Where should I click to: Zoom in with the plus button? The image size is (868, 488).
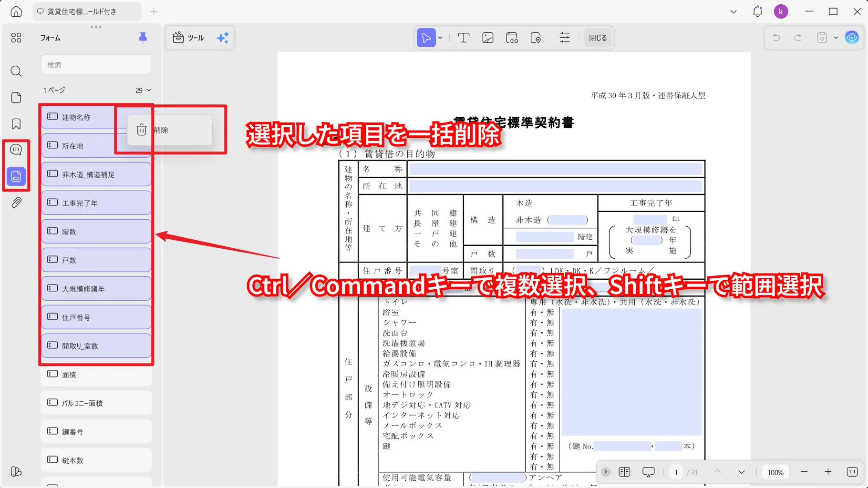pyautogui.click(x=828, y=472)
